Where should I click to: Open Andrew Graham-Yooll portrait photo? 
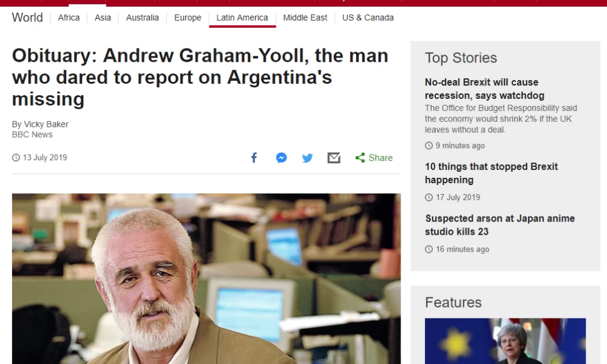coord(206,278)
